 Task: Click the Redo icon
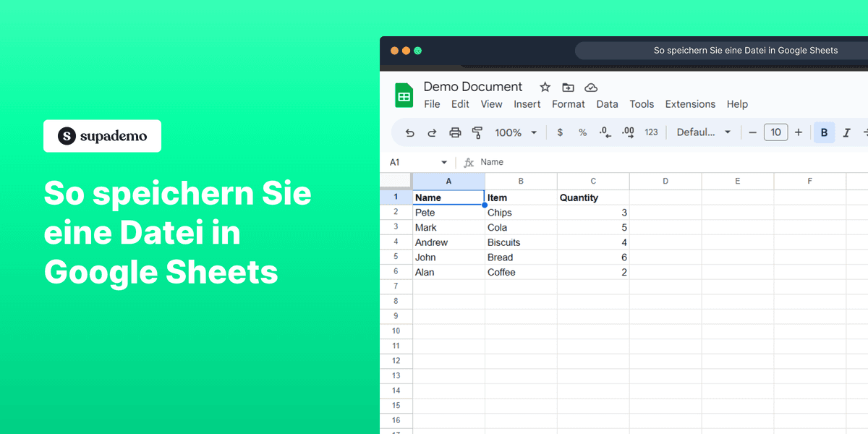coord(432,132)
